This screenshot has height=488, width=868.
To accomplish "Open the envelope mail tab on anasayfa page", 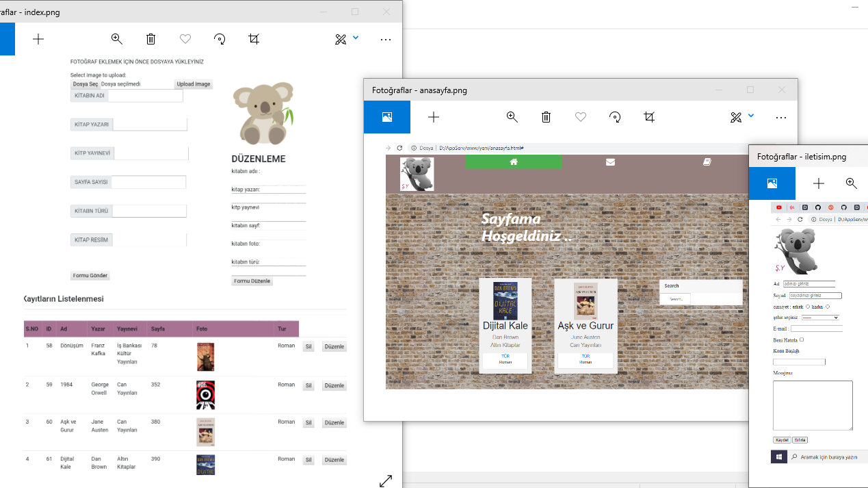I will point(610,162).
